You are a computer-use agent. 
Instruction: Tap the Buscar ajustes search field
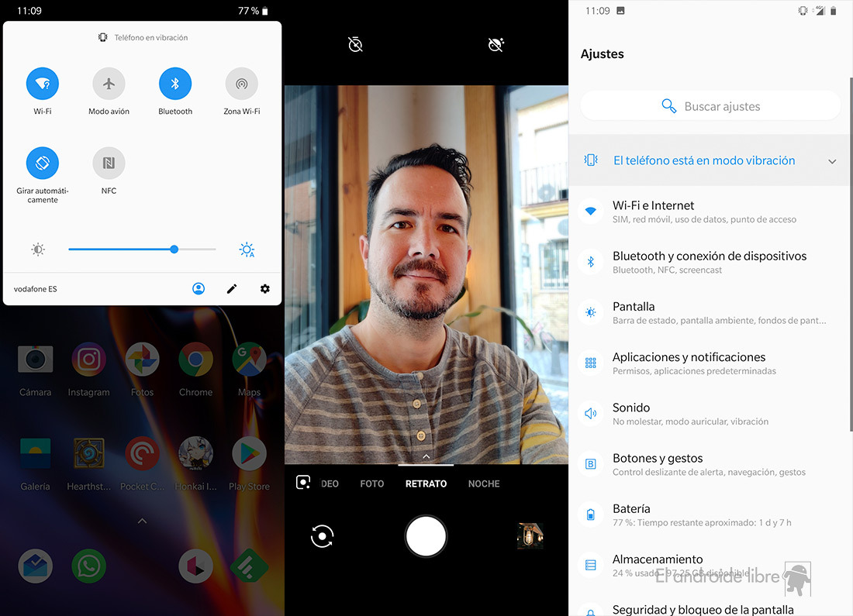(x=710, y=106)
